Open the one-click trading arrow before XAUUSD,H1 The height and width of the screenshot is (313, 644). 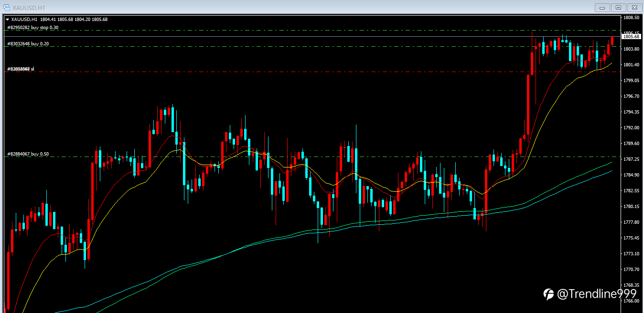point(7,20)
